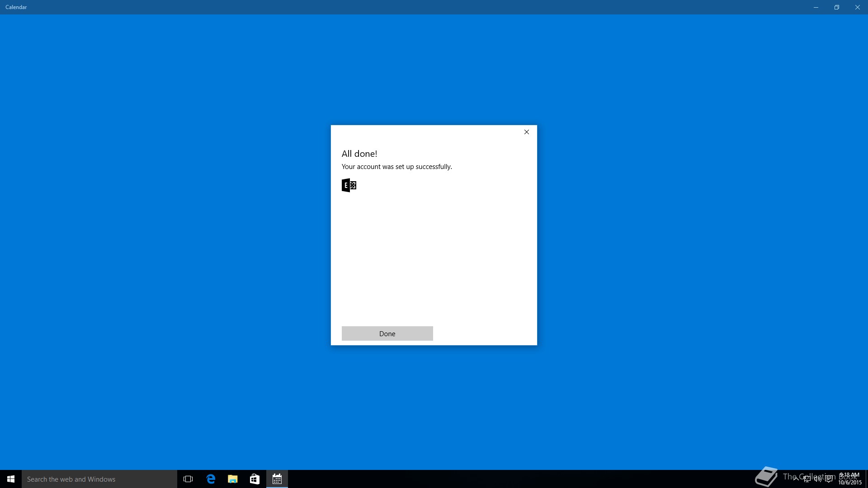Viewport: 868px width, 488px height.
Task: Click the Calendar title bar text
Action: tap(16, 7)
